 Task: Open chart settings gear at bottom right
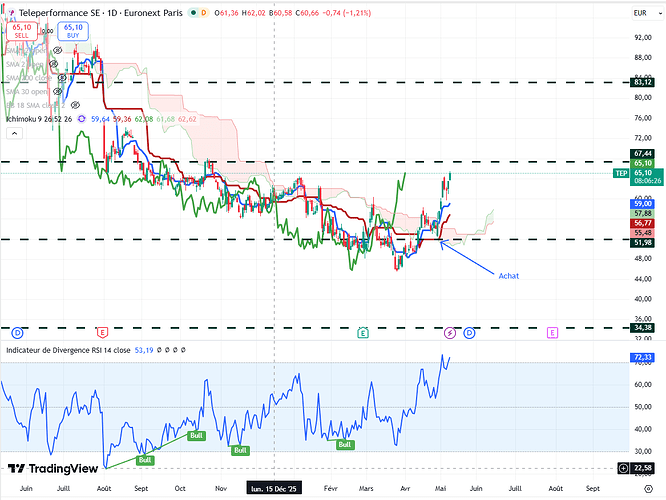(x=648, y=489)
